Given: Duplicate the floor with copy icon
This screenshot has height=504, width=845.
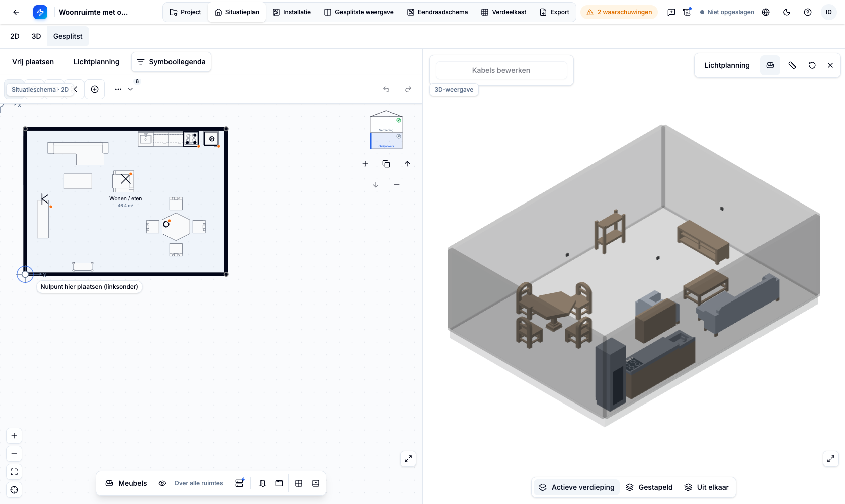Looking at the screenshot, I should click(386, 164).
